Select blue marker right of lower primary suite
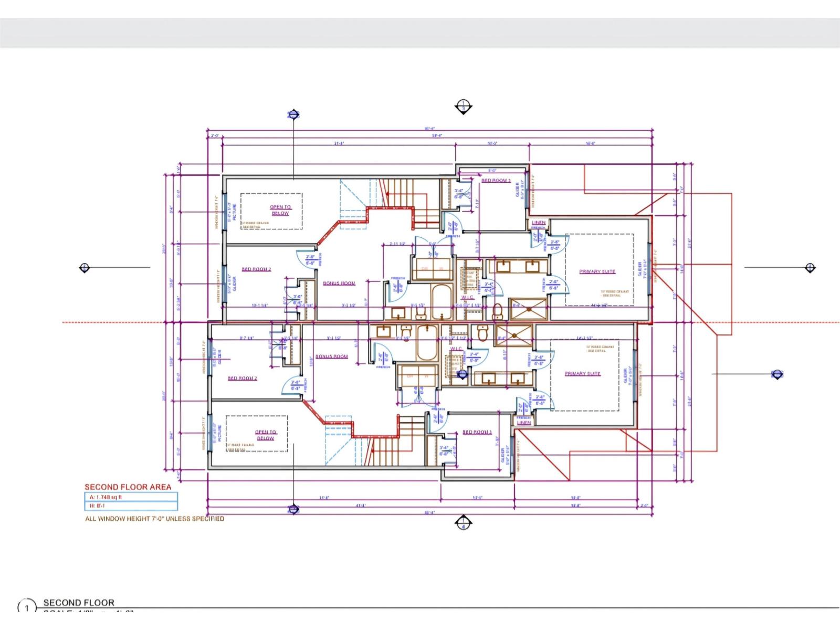The width and height of the screenshot is (840, 630). pos(777,374)
